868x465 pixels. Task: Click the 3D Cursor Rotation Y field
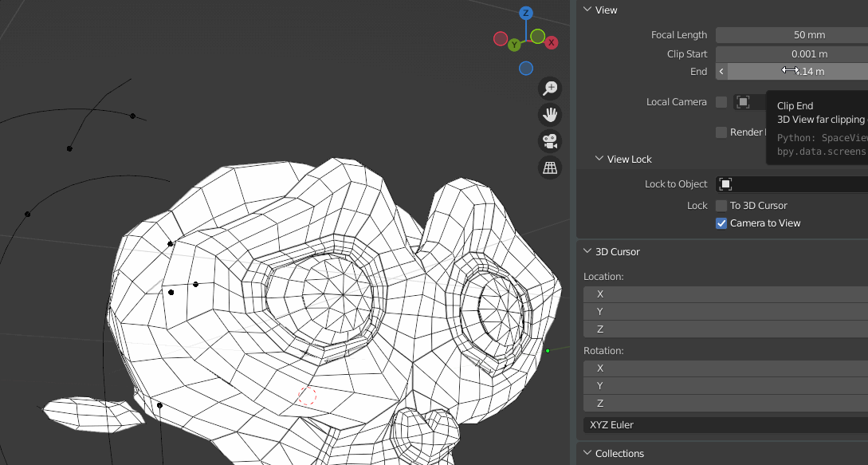726,386
